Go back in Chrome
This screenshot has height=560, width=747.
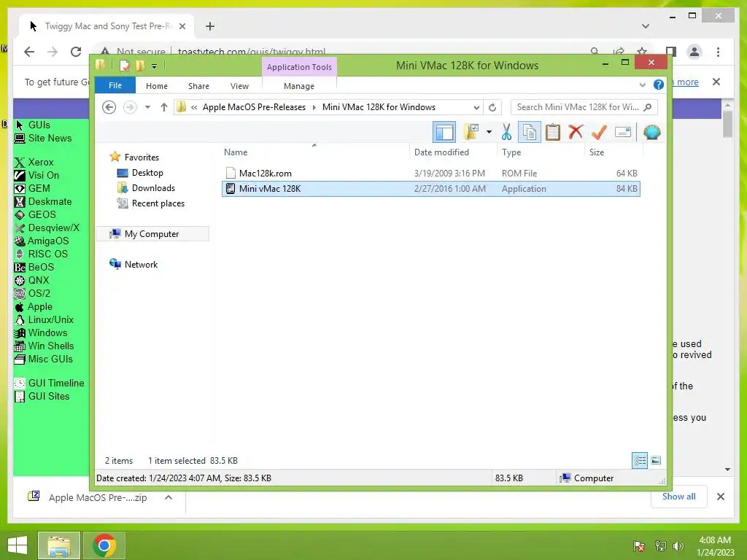tap(29, 52)
